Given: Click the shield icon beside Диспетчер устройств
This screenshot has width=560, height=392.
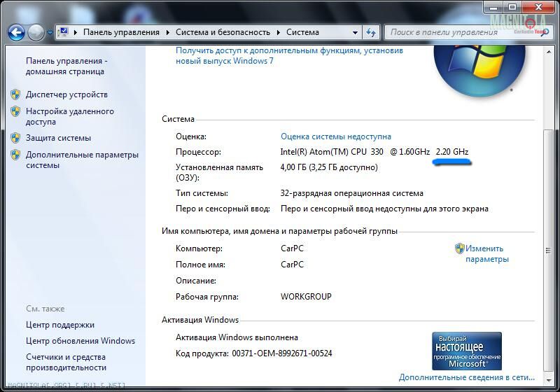Looking at the screenshot, I should click(15, 94).
